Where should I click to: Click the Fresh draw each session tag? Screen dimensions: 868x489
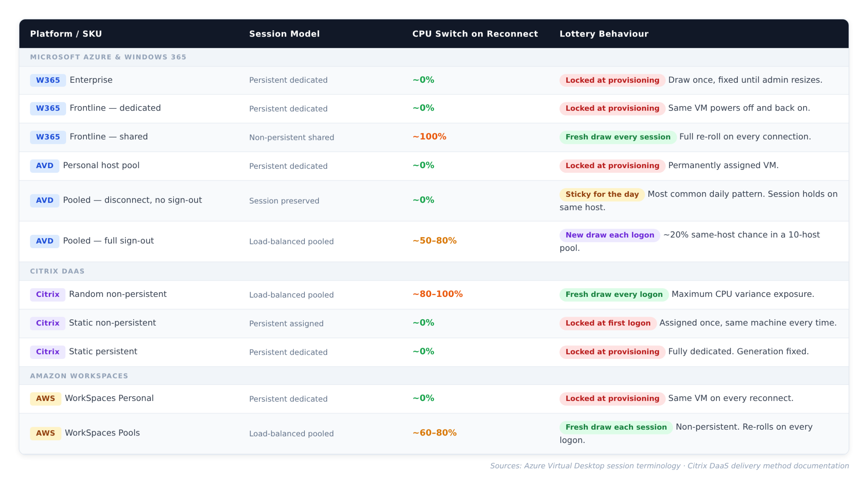(616, 427)
